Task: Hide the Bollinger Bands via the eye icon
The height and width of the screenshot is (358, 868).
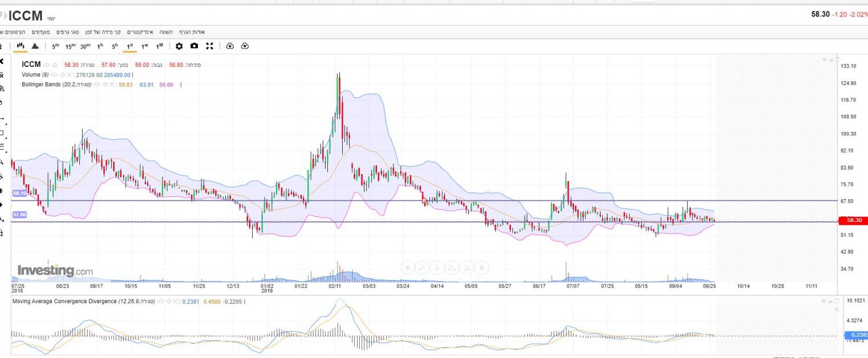Action: click(96, 85)
